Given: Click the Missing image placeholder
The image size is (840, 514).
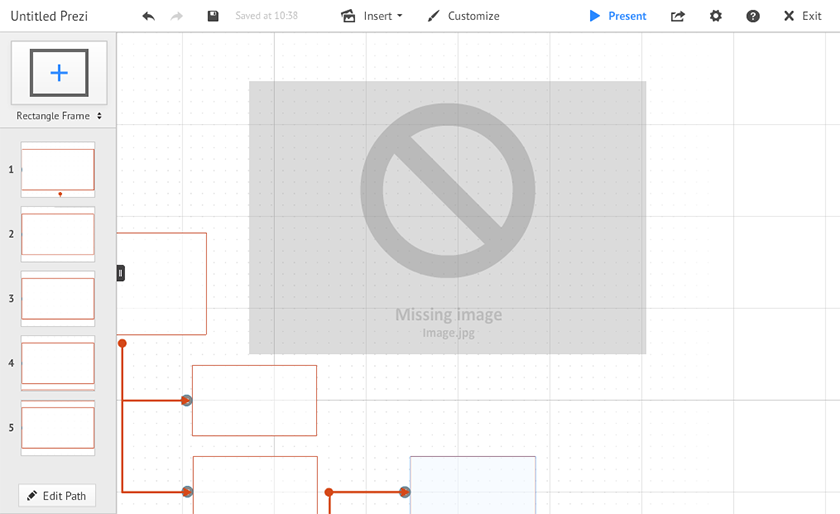Looking at the screenshot, I should click(x=447, y=217).
